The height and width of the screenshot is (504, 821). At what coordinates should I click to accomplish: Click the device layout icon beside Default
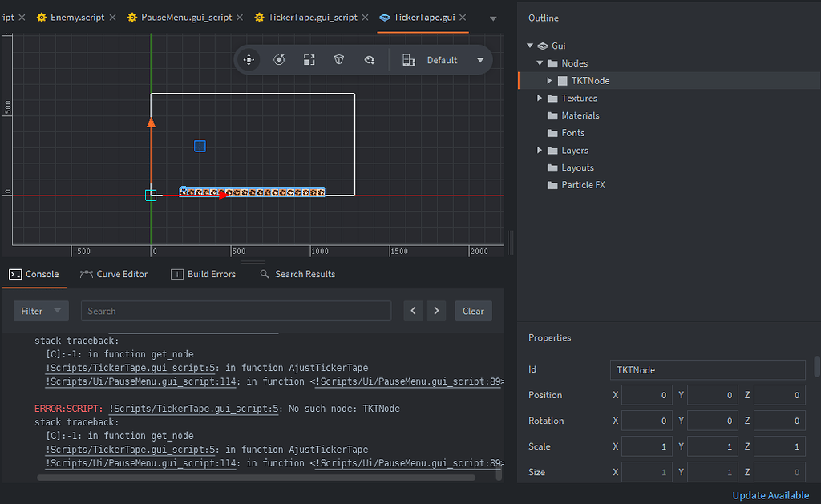tap(409, 59)
